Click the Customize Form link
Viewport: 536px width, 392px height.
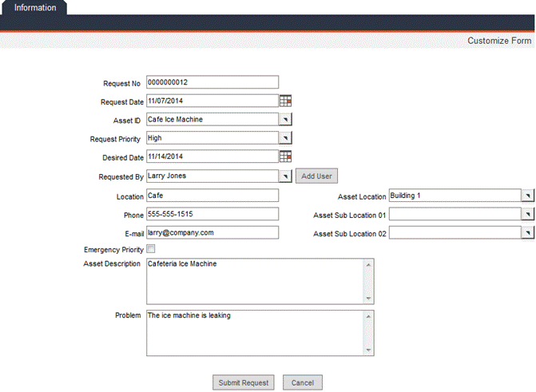click(x=499, y=41)
